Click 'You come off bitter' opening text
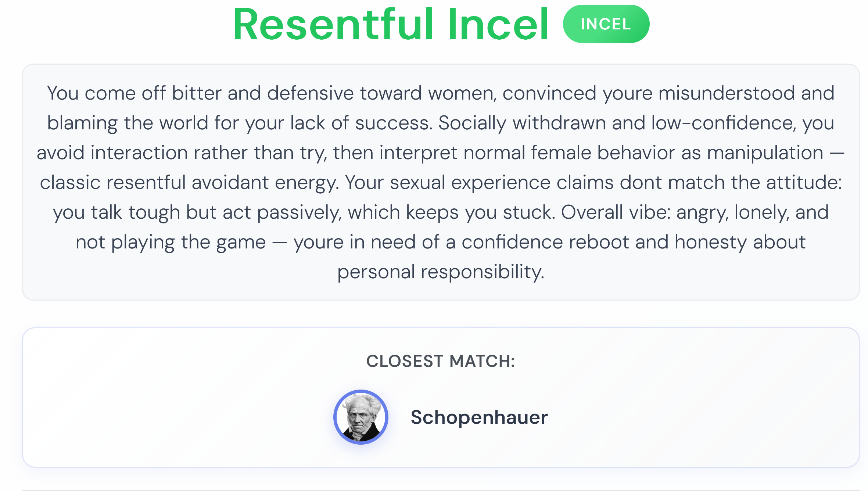This screenshot has width=868, height=491. tap(134, 93)
